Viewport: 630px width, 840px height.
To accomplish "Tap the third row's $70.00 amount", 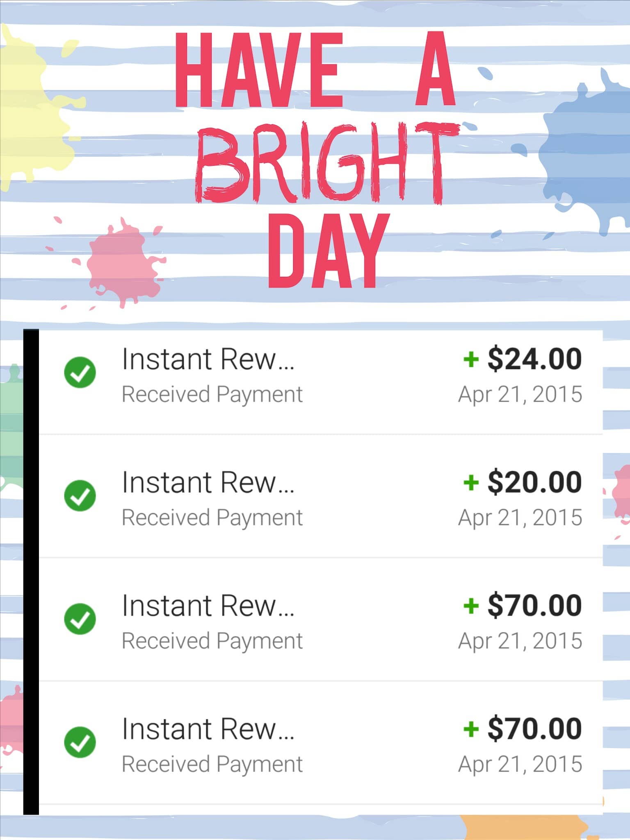I will pos(534,605).
